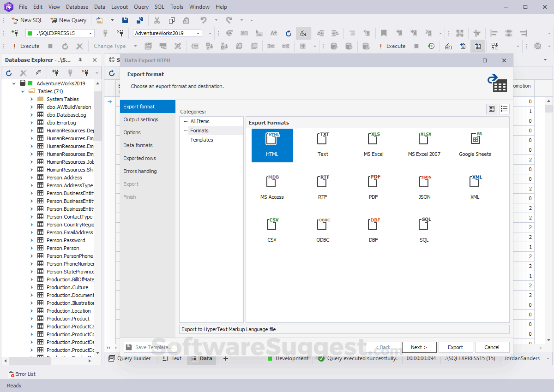Open the Database menu

(77, 6)
